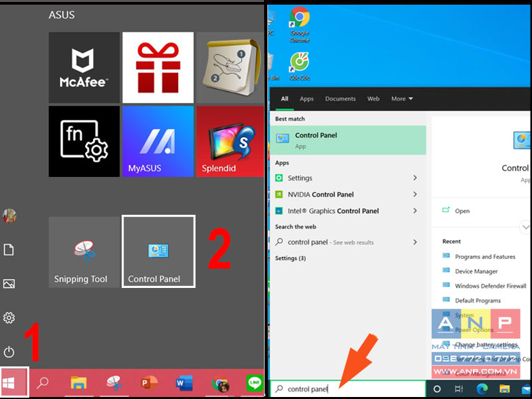The image size is (532, 399).
Task: Click the Power icon in Start menu
Action: pyautogui.click(x=9, y=352)
